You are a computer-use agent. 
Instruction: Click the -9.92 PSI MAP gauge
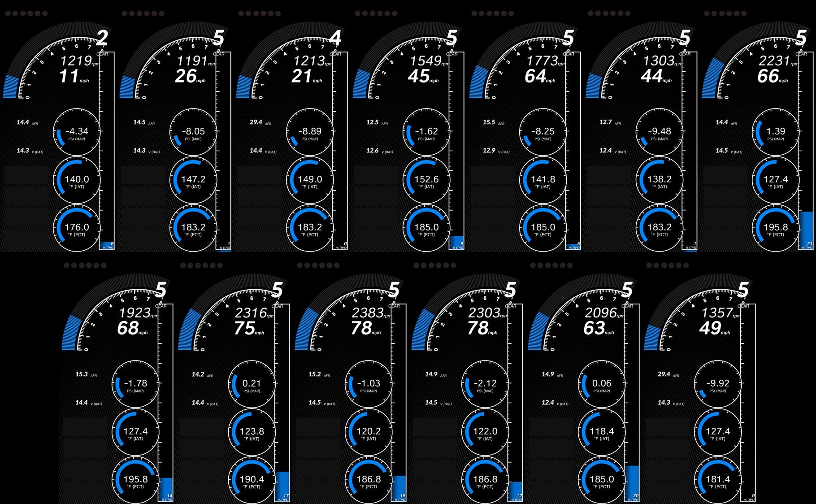[x=718, y=384]
